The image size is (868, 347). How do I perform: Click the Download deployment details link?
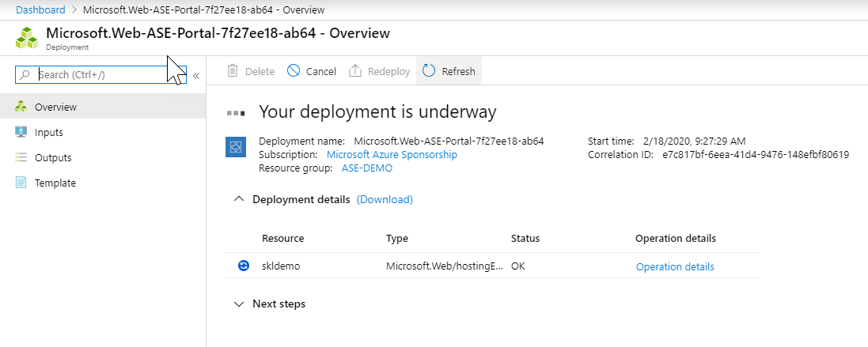click(385, 199)
